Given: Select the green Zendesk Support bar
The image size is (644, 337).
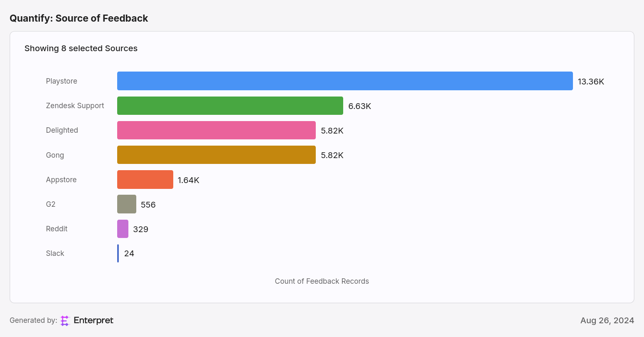Looking at the screenshot, I should tap(230, 106).
